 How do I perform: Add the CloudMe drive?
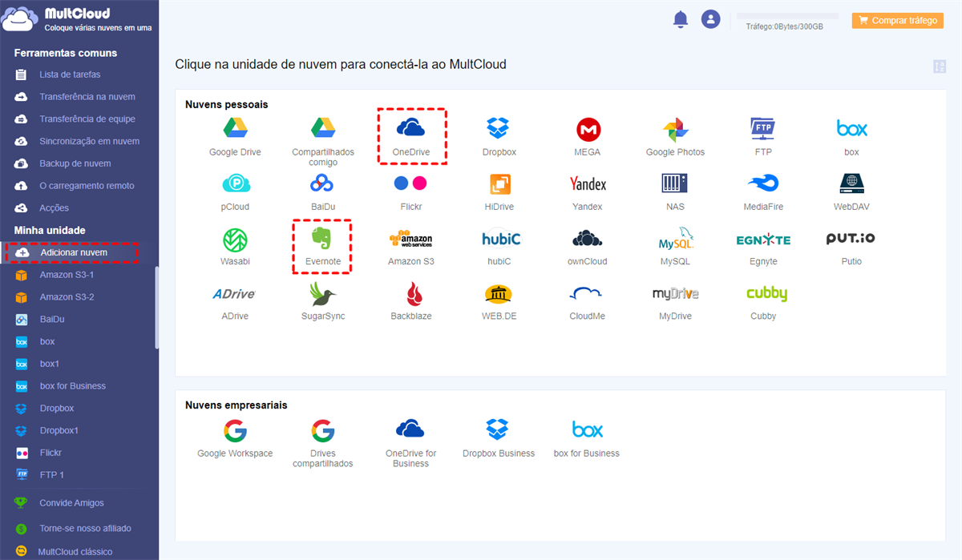coord(588,301)
